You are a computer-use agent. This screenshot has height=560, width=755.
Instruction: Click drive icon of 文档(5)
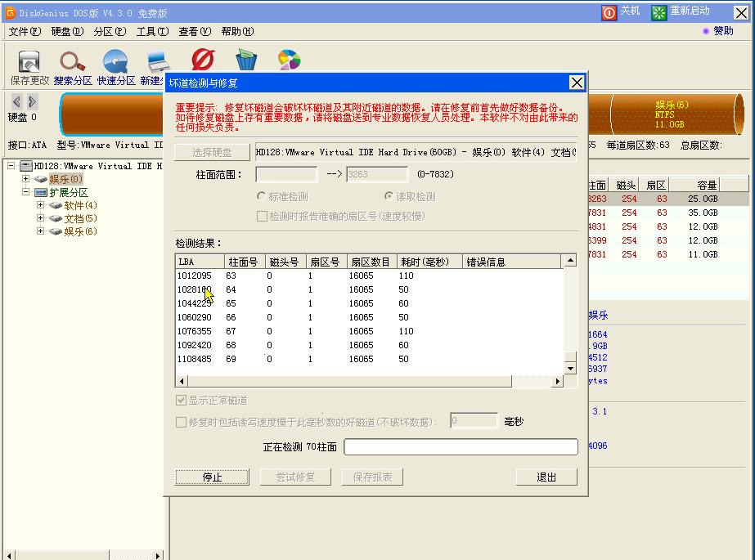pyautogui.click(x=56, y=218)
